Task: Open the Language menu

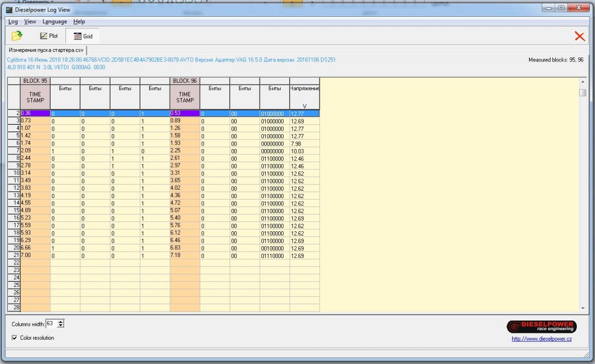Action: tap(55, 22)
